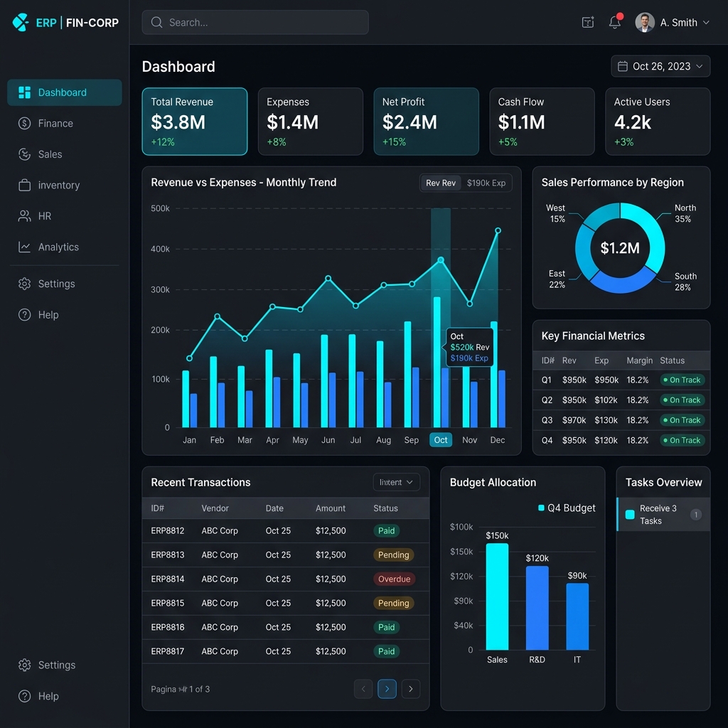
Task: Click the South segment of donut chart
Action: (x=621, y=282)
